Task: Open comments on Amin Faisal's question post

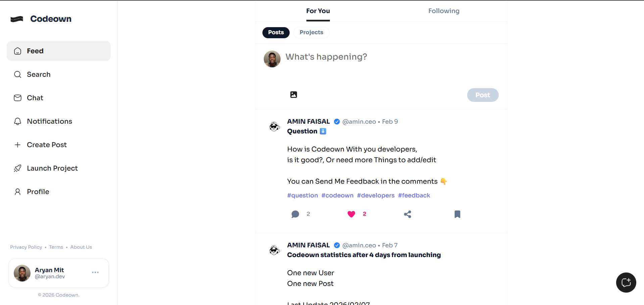Action: tap(295, 214)
